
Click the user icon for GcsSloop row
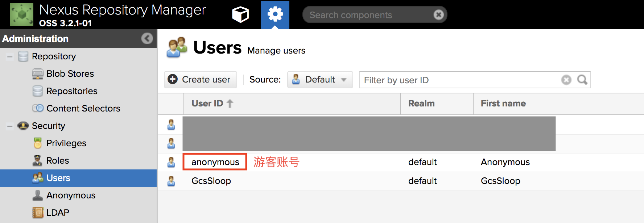171,181
